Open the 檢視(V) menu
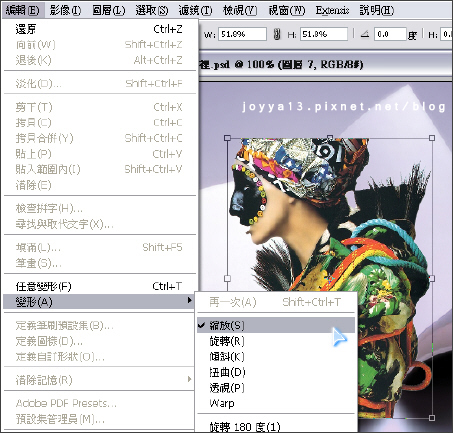 [x=240, y=10]
